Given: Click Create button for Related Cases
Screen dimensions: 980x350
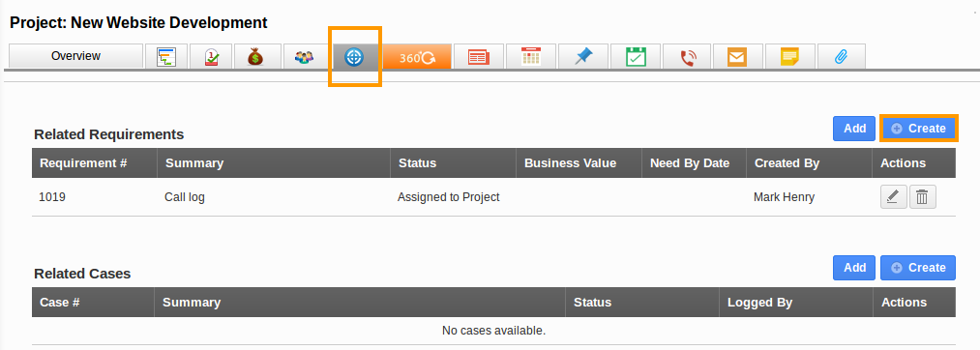Looking at the screenshot, I should pos(918,268).
